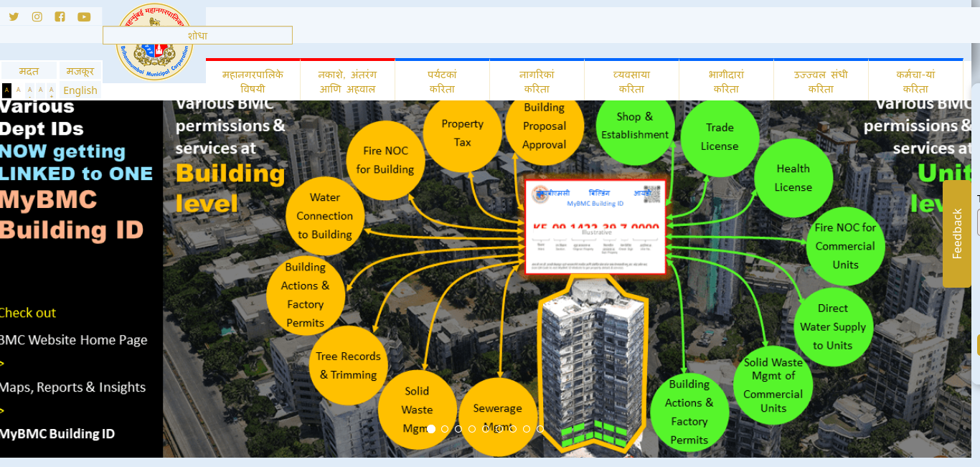
Task: Select the black high-contrast 'A' theme icon
Action: pos(6,90)
